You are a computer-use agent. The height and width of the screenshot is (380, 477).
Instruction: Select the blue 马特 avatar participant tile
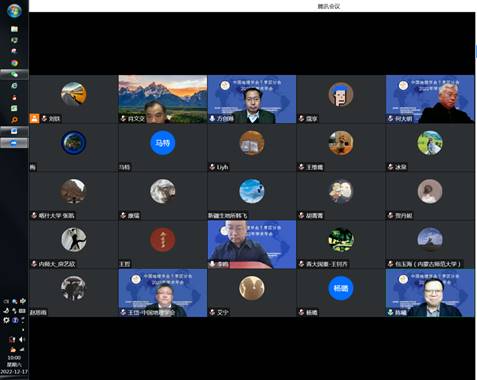(x=163, y=148)
